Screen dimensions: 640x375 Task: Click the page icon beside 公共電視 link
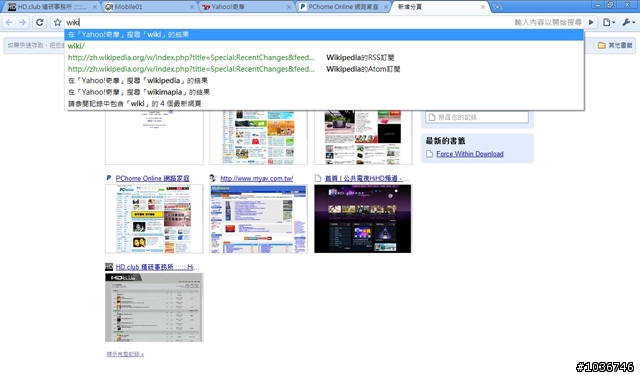tap(318, 178)
